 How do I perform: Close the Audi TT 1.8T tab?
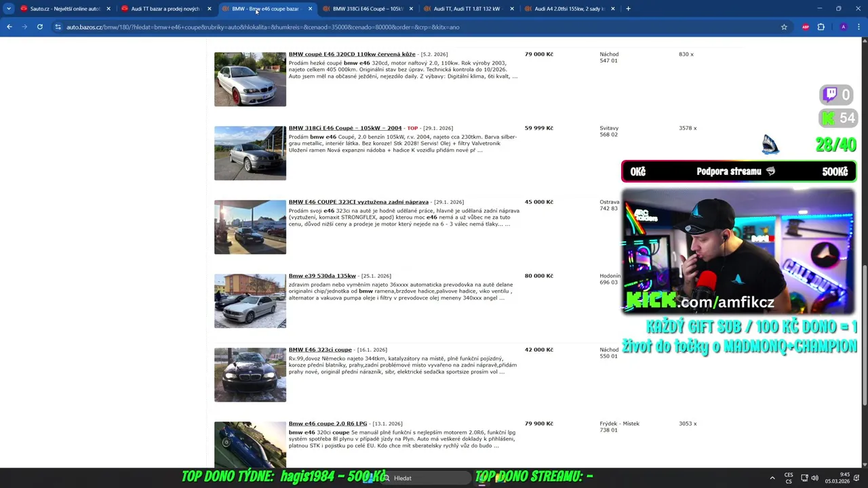[512, 9]
